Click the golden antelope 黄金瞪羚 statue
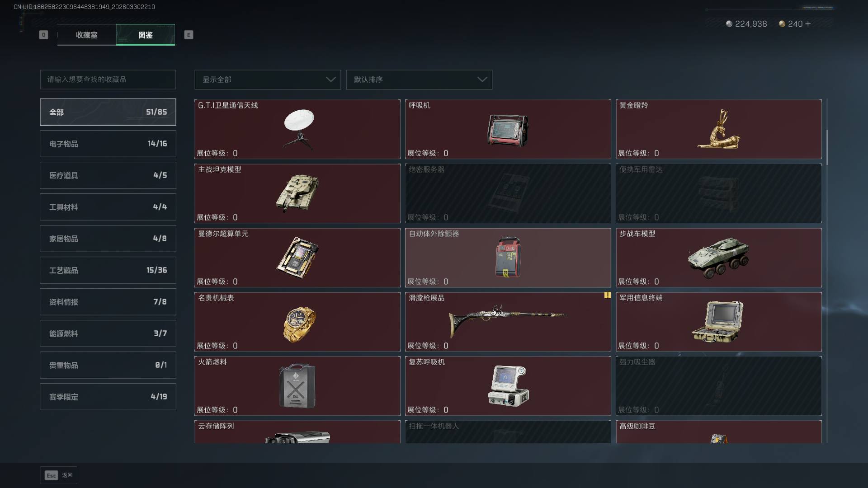 pos(719,130)
